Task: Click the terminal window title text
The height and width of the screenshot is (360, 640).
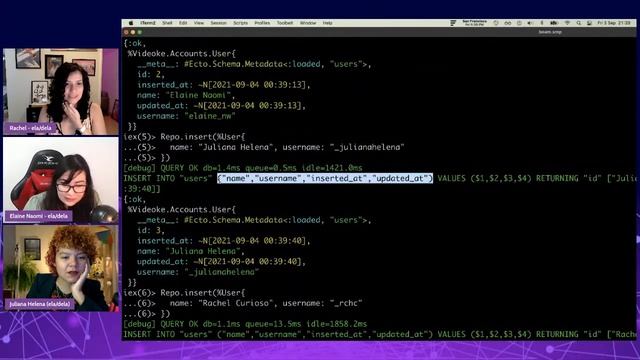Action: coord(550,32)
